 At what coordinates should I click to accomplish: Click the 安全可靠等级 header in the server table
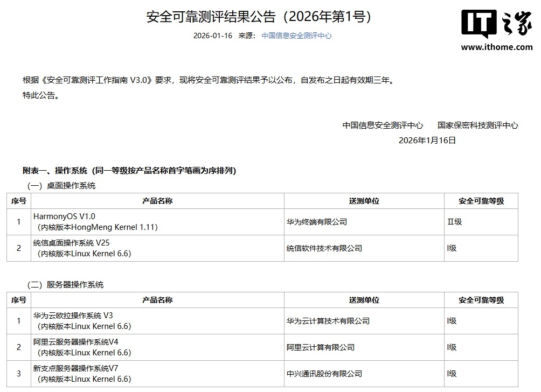[x=481, y=300]
